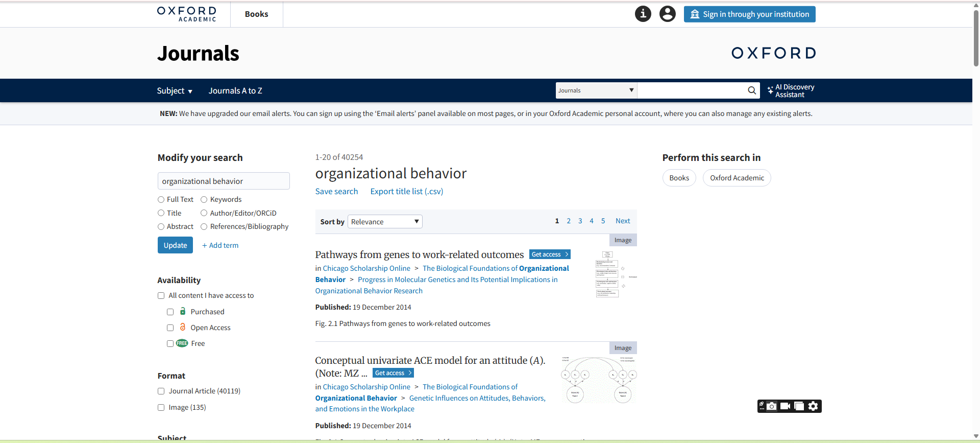Image resolution: width=980 pixels, height=443 pixels.
Task: Open the Sort by Relevance dropdown
Action: (x=385, y=222)
